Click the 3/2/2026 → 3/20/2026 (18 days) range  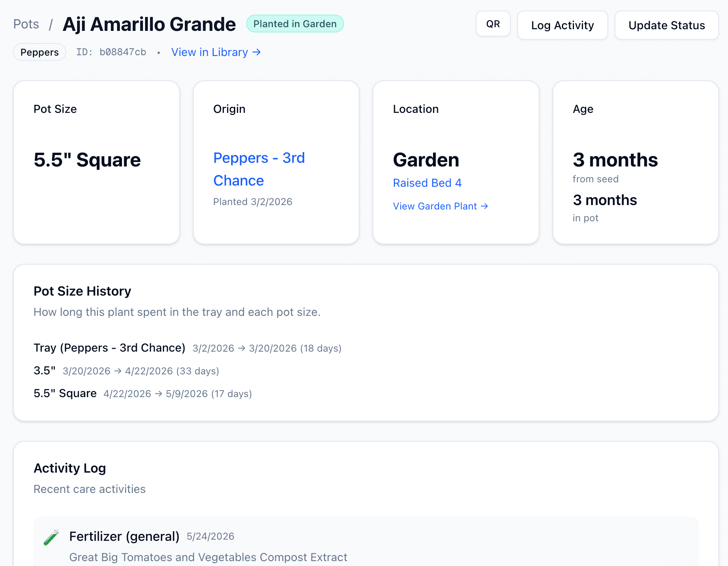coord(267,348)
